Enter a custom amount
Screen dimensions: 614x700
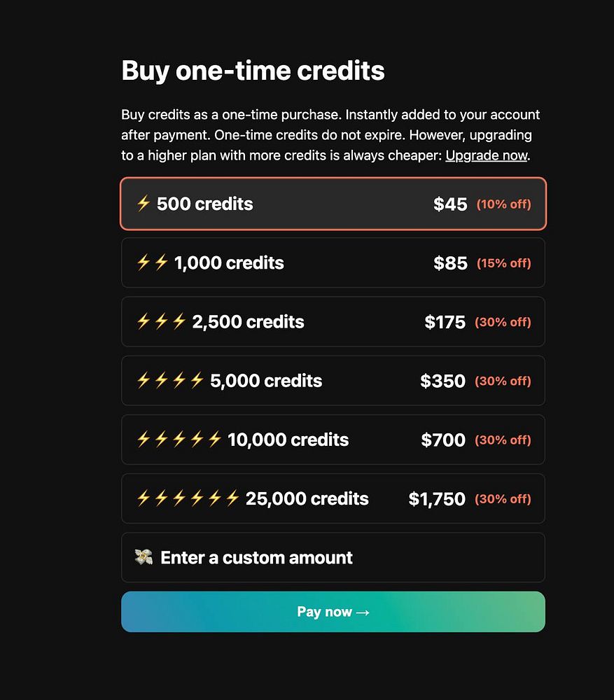pos(333,557)
